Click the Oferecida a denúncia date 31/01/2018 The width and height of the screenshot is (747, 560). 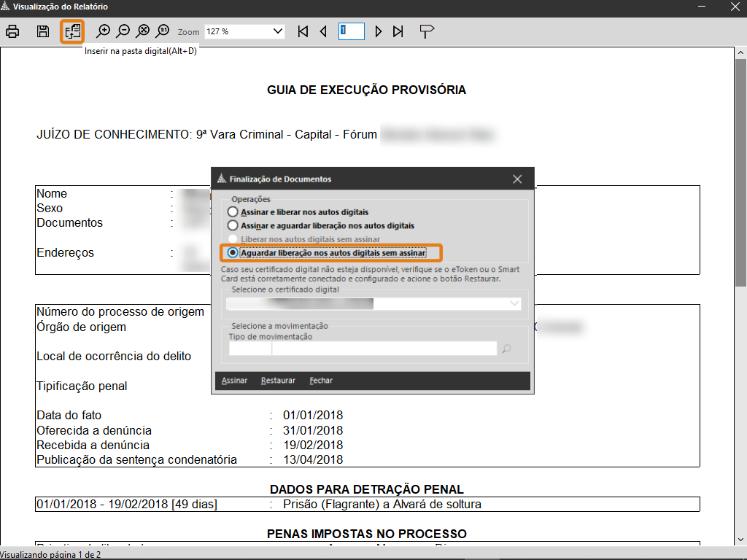[313, 430]
